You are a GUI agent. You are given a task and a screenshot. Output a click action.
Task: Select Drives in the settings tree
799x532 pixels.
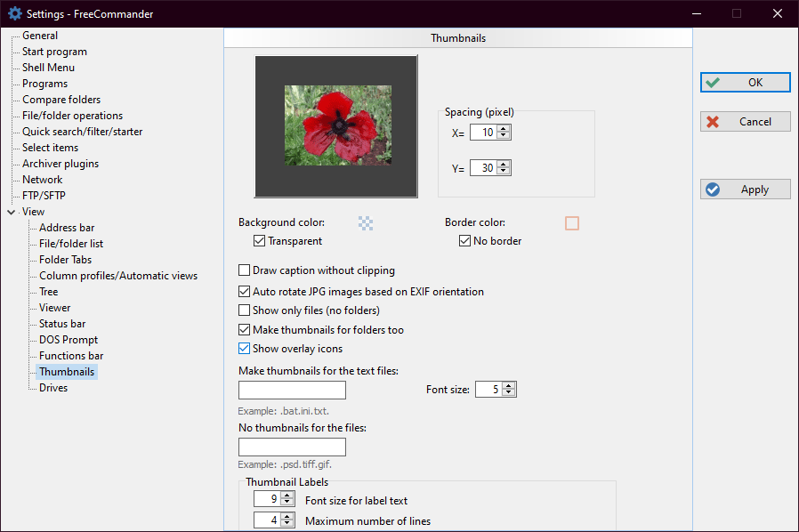(53, 388)
